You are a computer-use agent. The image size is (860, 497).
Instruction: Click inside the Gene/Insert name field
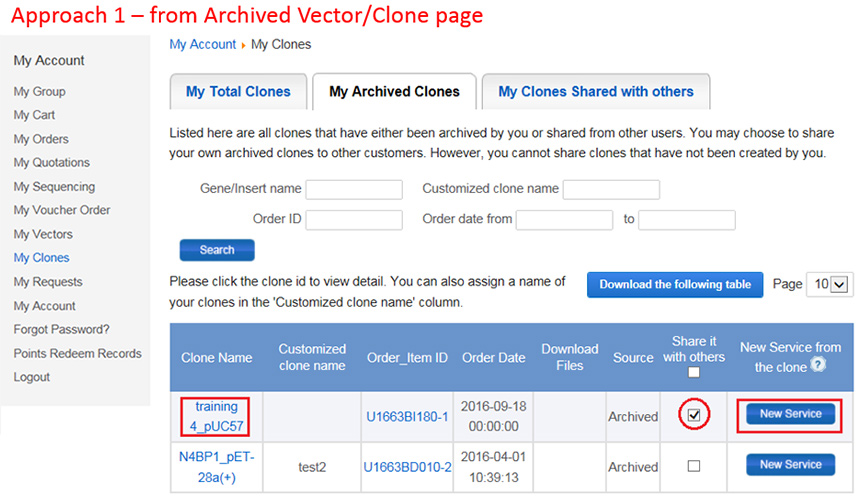(353, 190)
